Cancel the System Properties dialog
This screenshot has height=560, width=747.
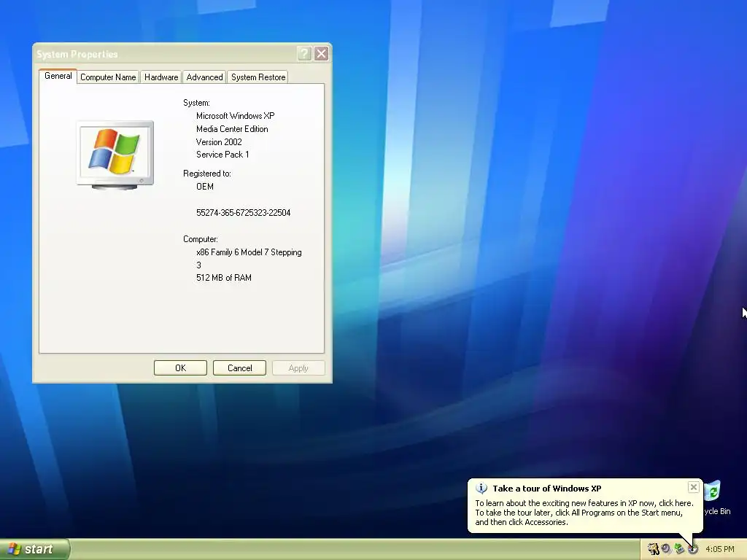point(239,368)
